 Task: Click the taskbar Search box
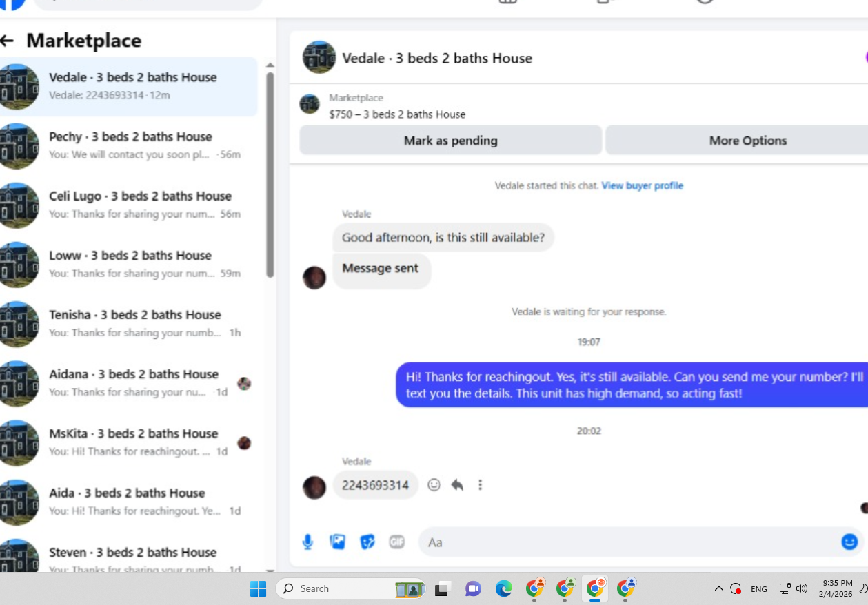350,588
